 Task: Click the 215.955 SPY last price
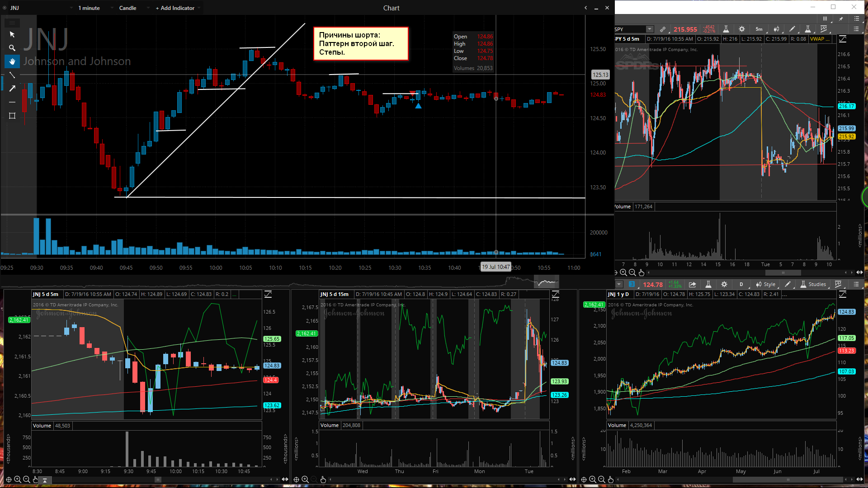[x=685, y=29]
